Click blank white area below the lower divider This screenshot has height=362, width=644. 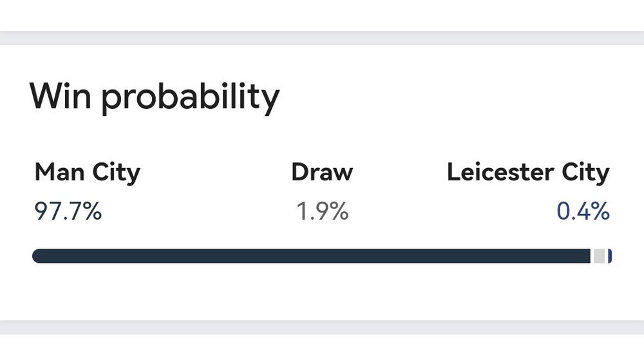pyautogui.click(x=322, y=348)
